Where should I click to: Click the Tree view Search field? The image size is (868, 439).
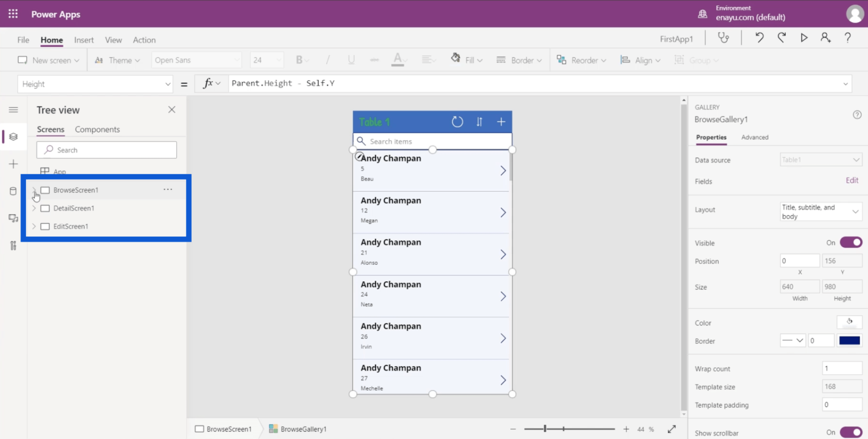coord(106,150)
